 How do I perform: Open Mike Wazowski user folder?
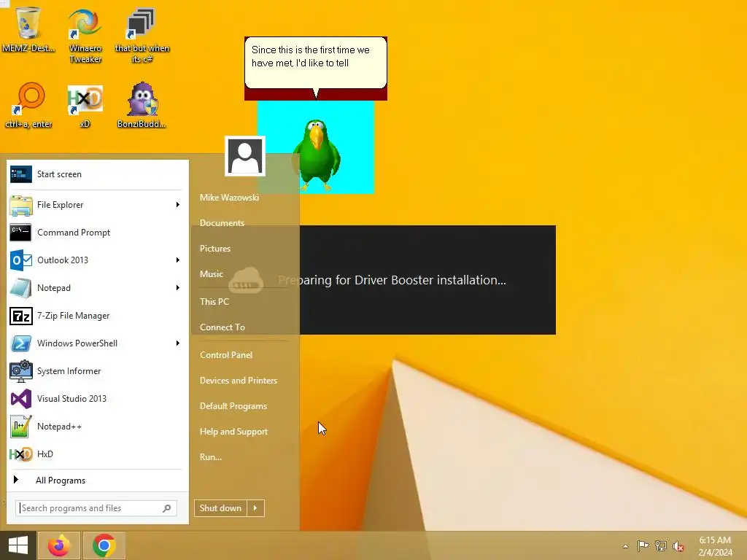click(230, 197)
